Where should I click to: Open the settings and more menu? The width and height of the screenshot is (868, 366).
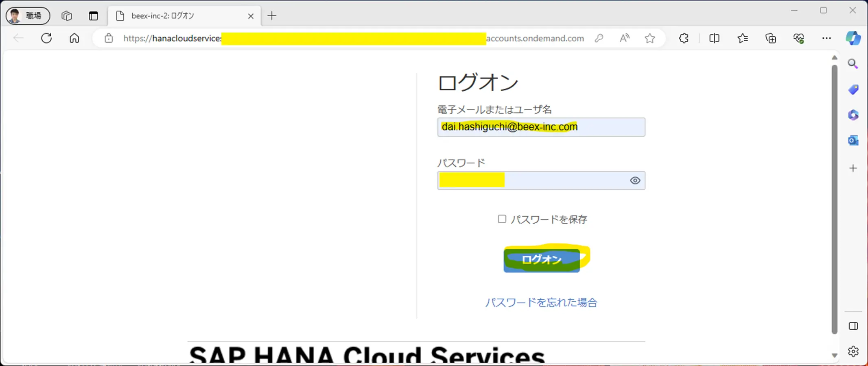(826, 38)
